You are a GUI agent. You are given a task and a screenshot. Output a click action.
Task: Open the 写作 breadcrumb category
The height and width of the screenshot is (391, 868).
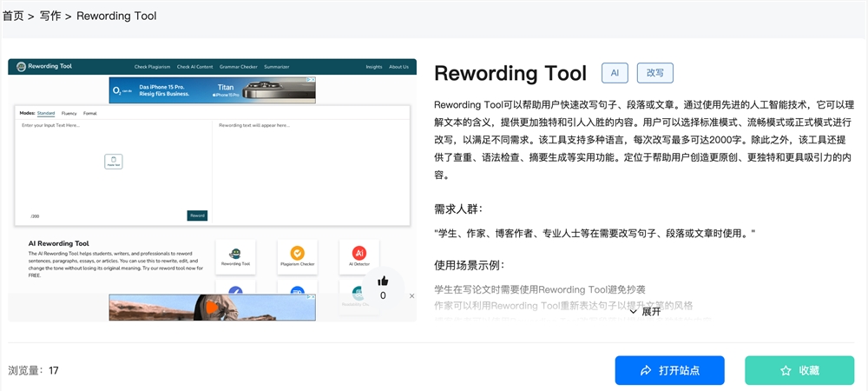pyautogui.click(x=50, y=16)
